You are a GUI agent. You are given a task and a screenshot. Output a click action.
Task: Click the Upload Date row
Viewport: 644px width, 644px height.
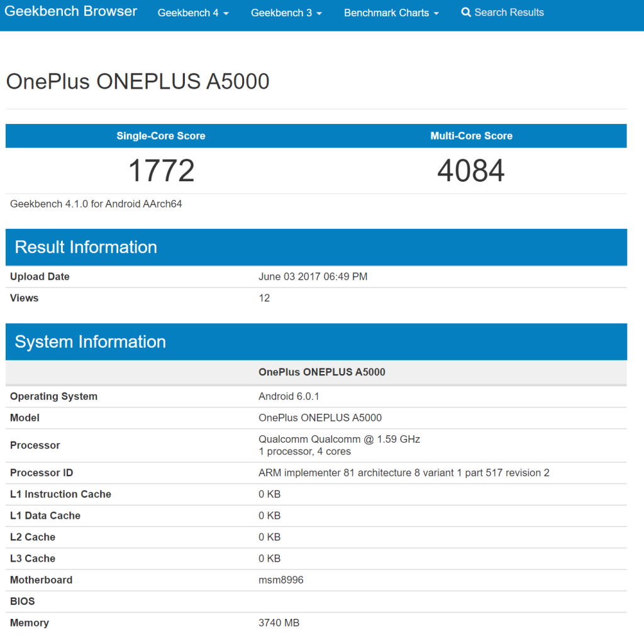(x=40, y=277)
